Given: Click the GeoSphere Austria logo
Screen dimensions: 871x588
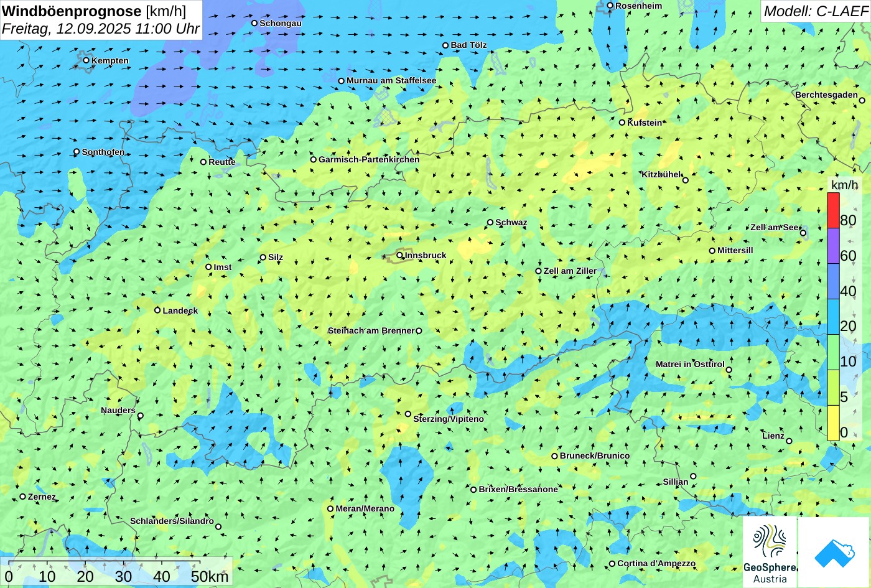Looking at the screenshot, I should 770,553.
